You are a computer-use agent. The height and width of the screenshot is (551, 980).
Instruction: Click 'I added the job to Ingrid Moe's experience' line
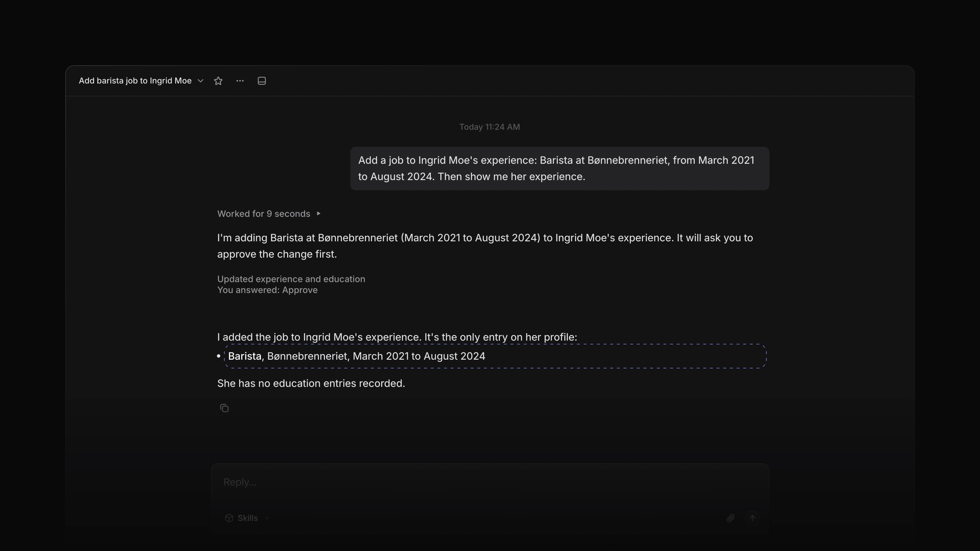397,337
